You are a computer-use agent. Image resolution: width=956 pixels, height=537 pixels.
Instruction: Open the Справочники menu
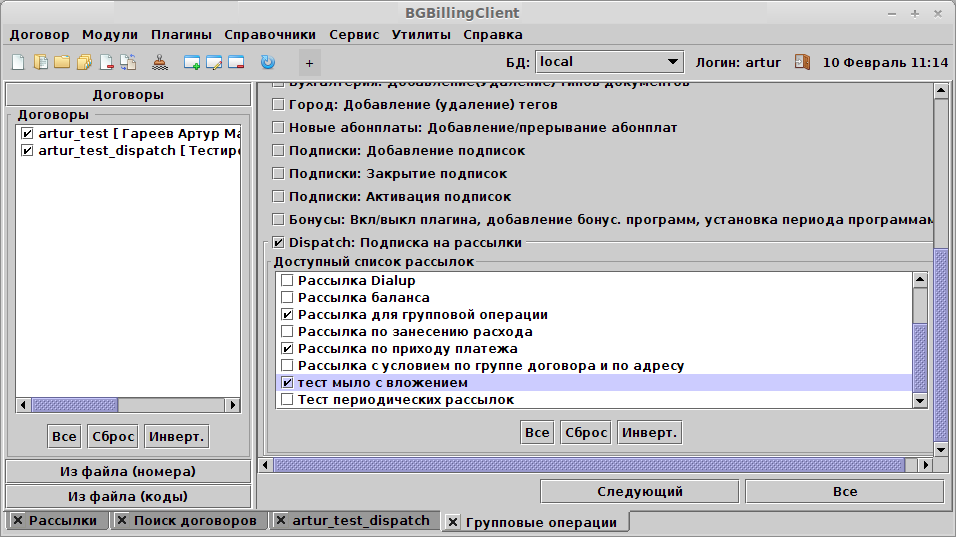pyautogui.click(x=270, y=35)
